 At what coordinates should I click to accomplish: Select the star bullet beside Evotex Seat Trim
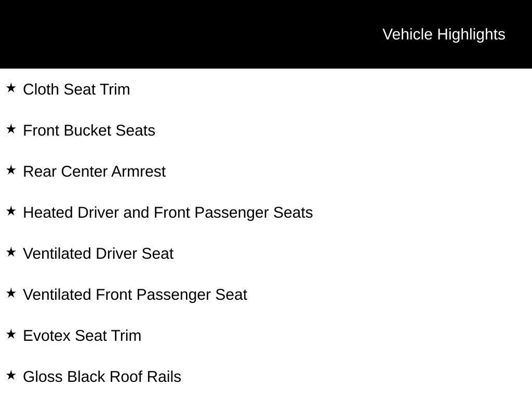click(11, 334)
